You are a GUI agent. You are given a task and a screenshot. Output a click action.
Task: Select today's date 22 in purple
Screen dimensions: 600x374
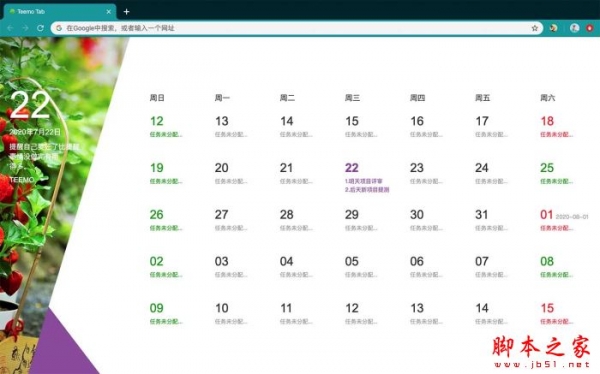352,168
